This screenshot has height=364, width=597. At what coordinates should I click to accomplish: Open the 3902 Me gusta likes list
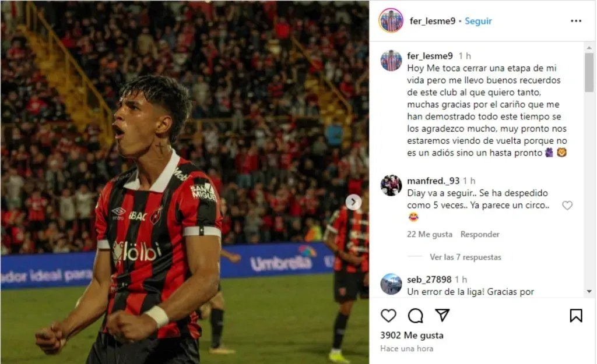[412, 335]
